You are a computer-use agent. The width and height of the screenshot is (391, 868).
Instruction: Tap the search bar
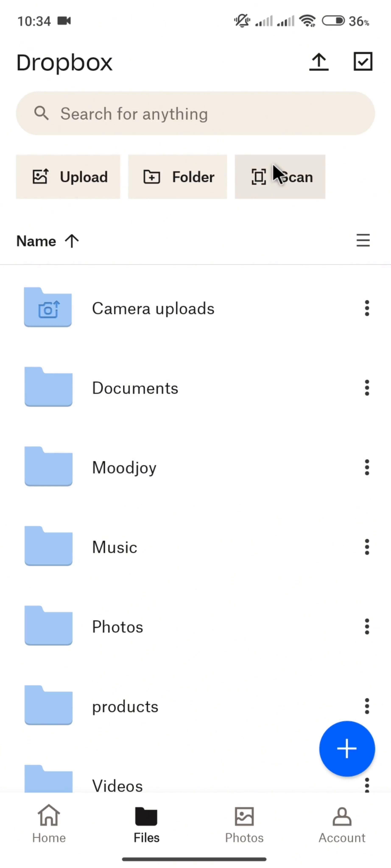[x=195, y=114]
